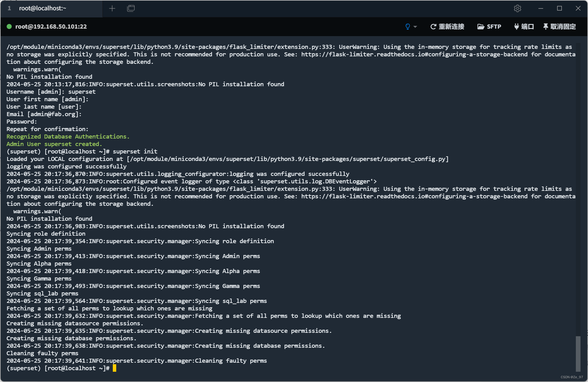
Task: Click the pushpin icon next to 取消固定
Action: tap(545, 27)
